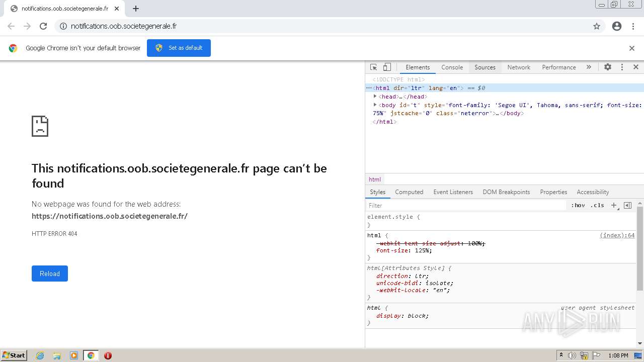Focus the Styles filter field
Image resolution: width=644 pixels, height=362 pixels.
click(466, 205)
